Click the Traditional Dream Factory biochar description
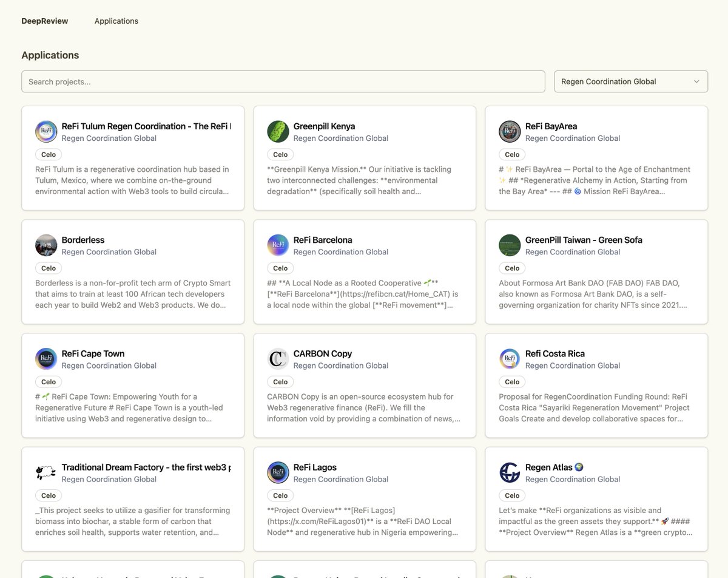The image size is (728, 578). [133, 521]
